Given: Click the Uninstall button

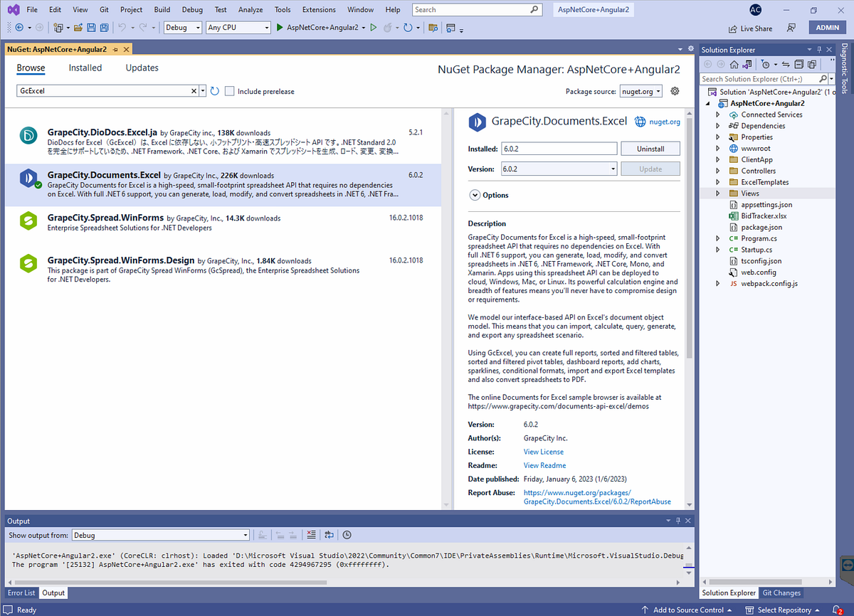Looking at the screenshot, I should 650,148.
